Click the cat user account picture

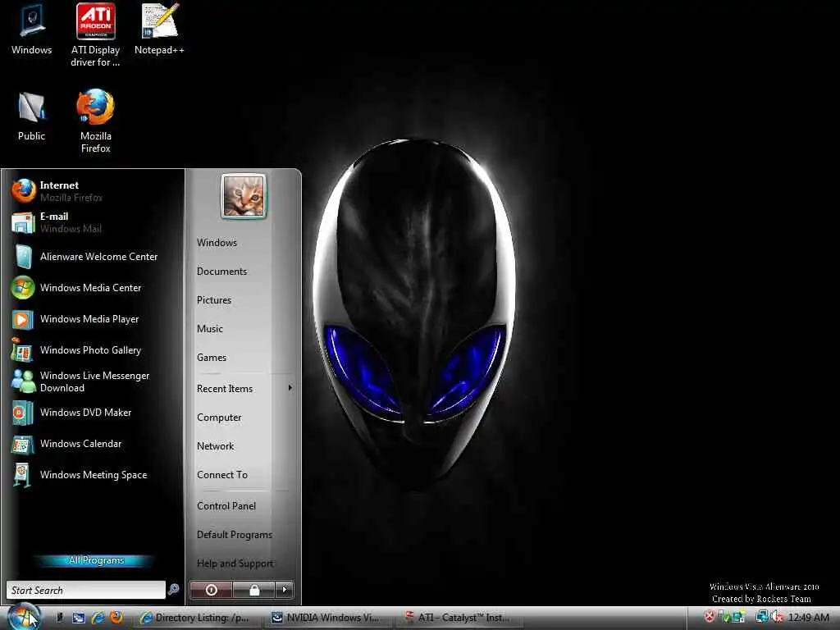(243, 196)
